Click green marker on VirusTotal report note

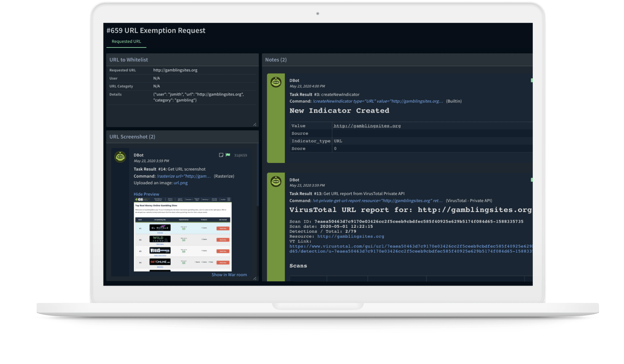[531, 180]
